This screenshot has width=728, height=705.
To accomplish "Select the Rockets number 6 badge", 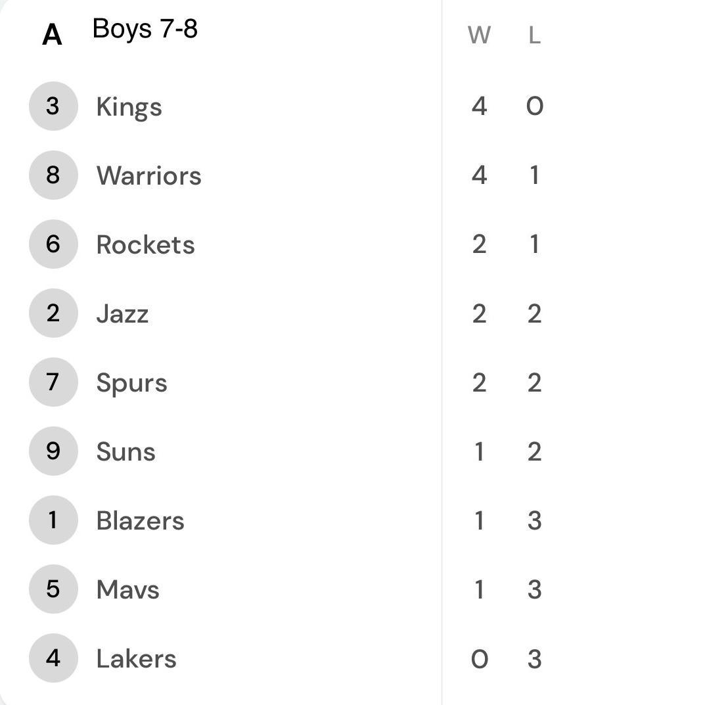I will pyautogui.click(x=53, y=244).
